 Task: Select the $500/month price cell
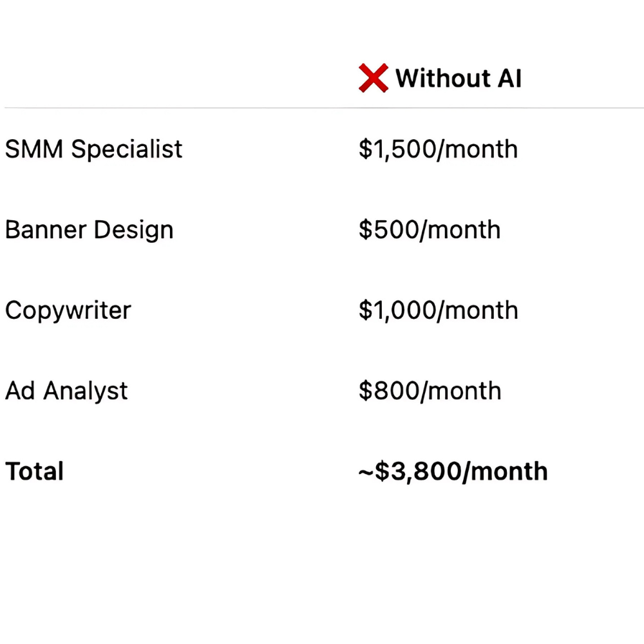coord(430,230)
